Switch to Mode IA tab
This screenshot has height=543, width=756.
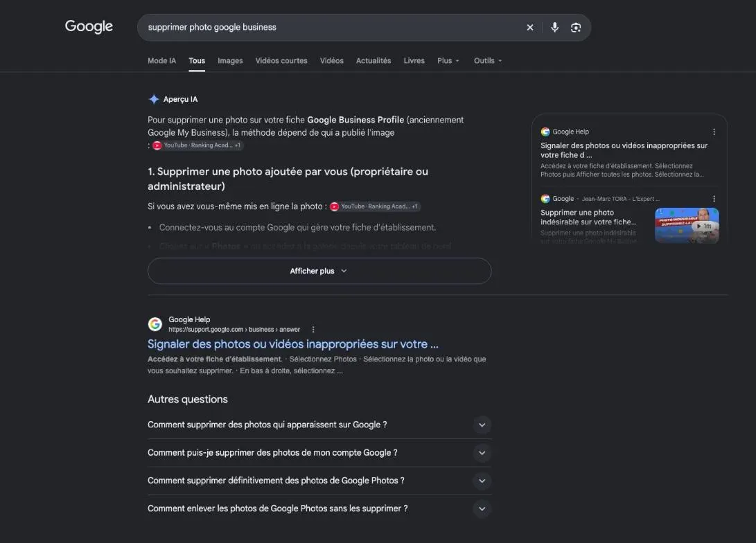point(161,61)
